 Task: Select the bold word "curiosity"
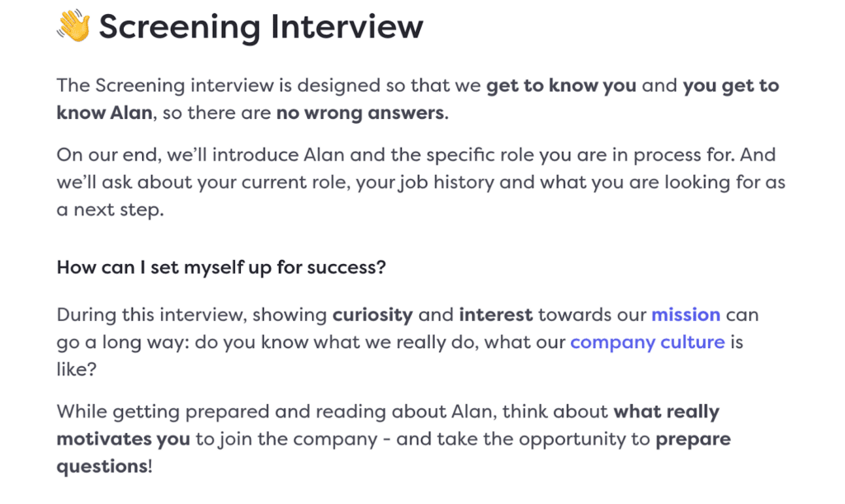tap(372, 315)
